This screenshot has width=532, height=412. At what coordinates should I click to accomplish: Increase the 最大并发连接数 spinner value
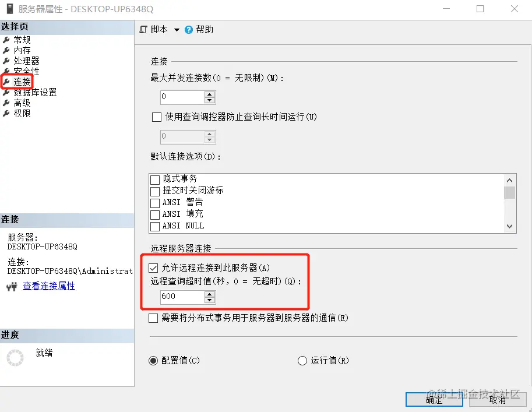point(210,94)
